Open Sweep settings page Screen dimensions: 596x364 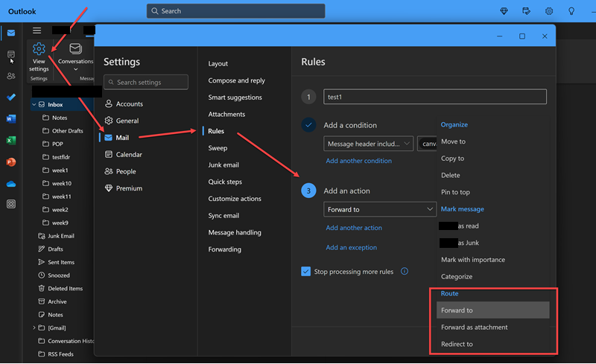pos(218,148)
